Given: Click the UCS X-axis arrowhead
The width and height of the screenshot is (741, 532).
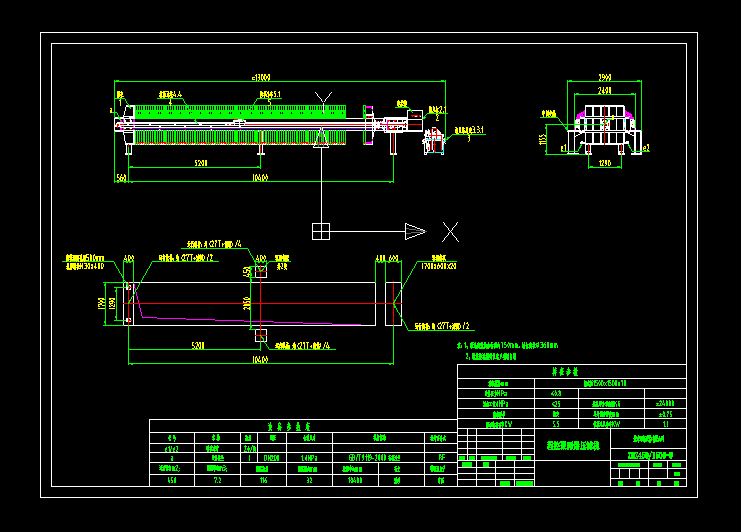Looking at the screenshot, I should click(x=415, y=232).
